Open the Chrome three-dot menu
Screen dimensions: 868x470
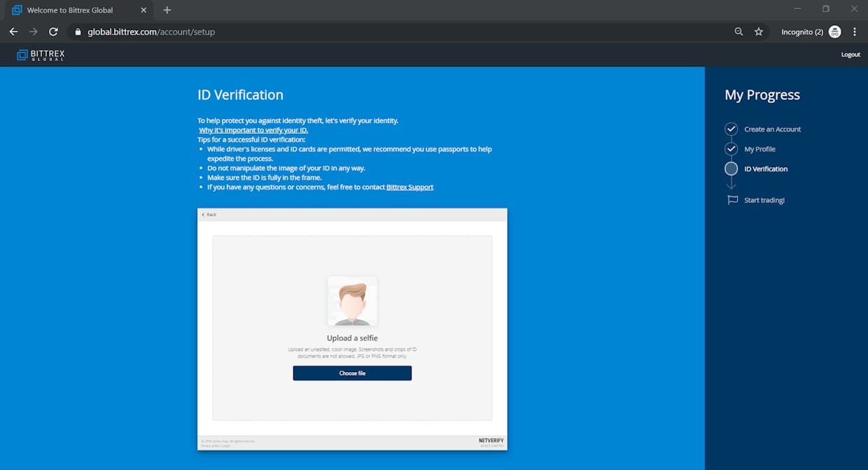pyautogui.click(x=855, y=31)
